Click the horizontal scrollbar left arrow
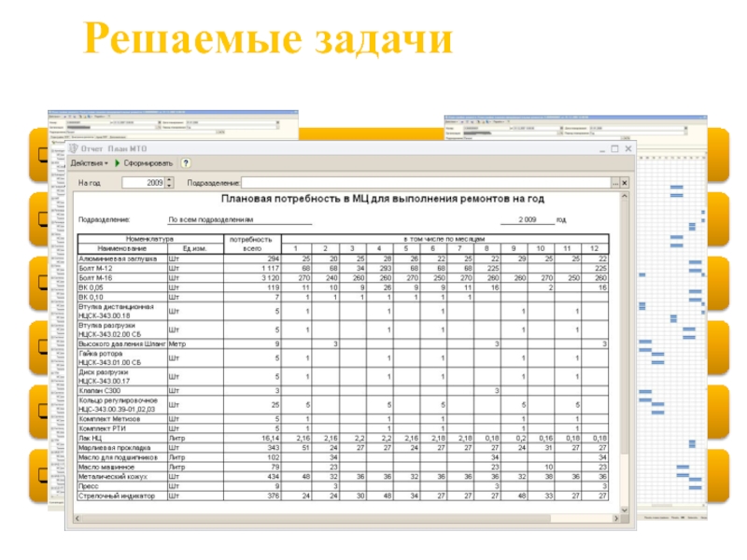 (78, 519)
